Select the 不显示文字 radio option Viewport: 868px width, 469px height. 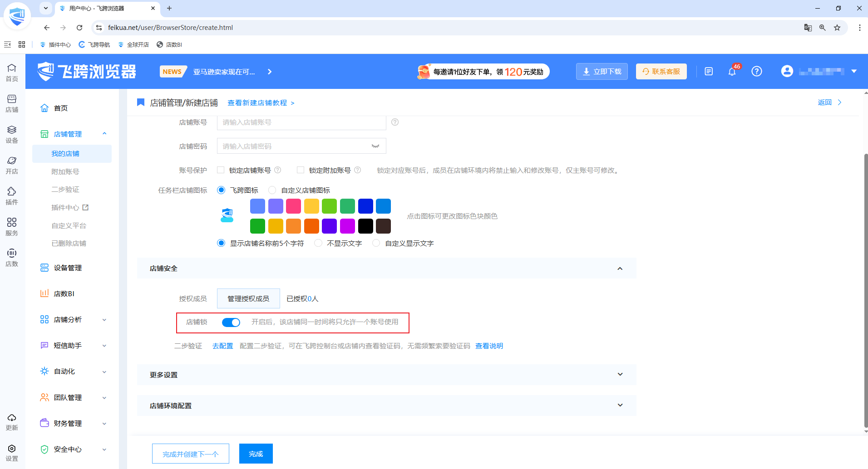[x=318, y=243]
